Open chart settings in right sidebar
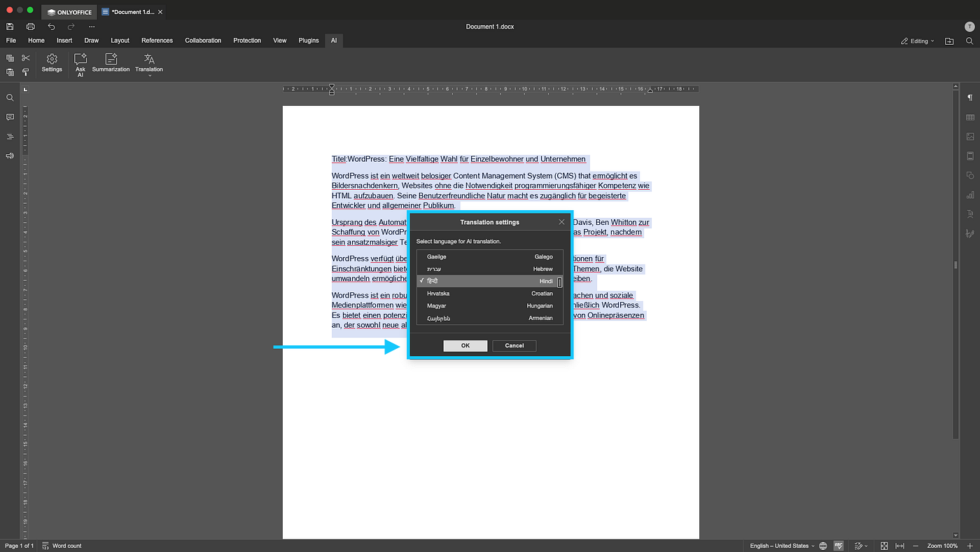Viewport: 980px width, 552px height. 970,195
